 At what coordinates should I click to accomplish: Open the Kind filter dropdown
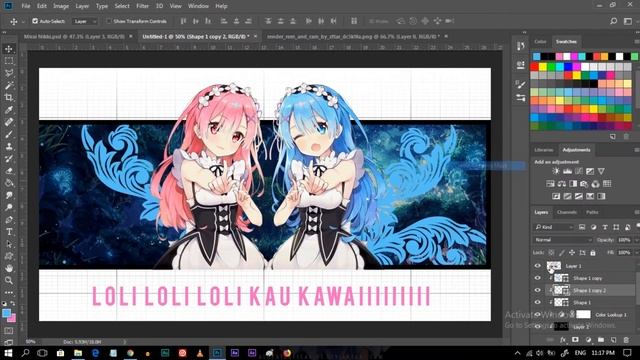click(x=553, y=227)
